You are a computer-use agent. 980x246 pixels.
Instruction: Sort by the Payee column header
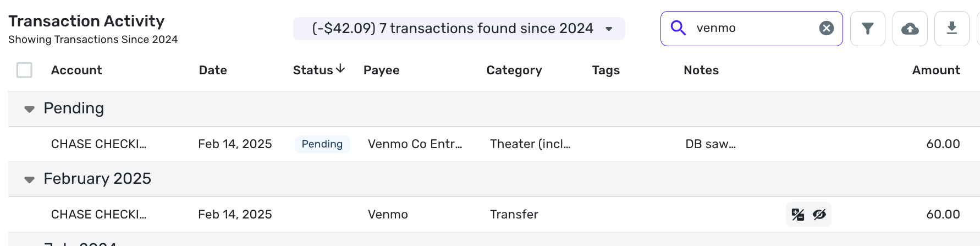381,70
